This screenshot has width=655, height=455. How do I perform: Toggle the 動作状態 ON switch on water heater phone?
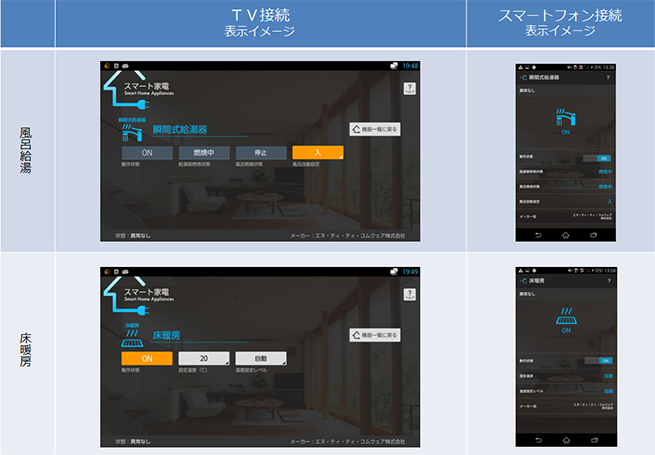click(604, 158)
